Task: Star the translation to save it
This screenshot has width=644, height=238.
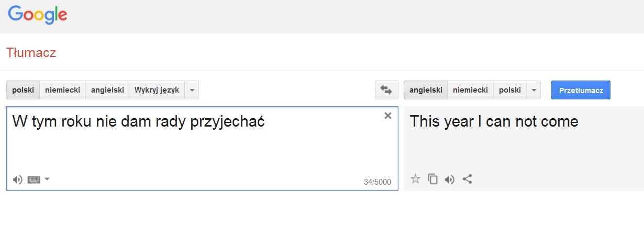Action: click(x=415, y=179)
